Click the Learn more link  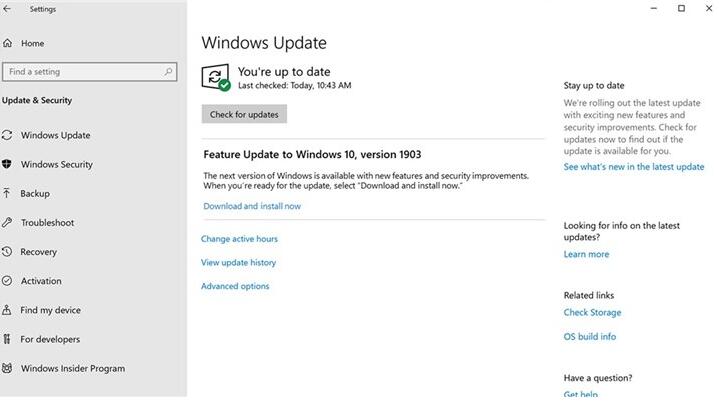pos(586,254)
